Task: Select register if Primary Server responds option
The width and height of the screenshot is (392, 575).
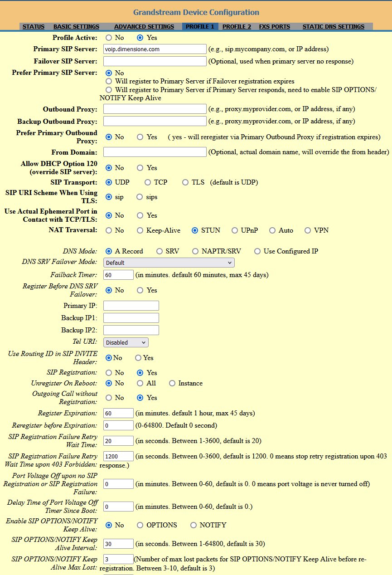Action: [109, 90]
